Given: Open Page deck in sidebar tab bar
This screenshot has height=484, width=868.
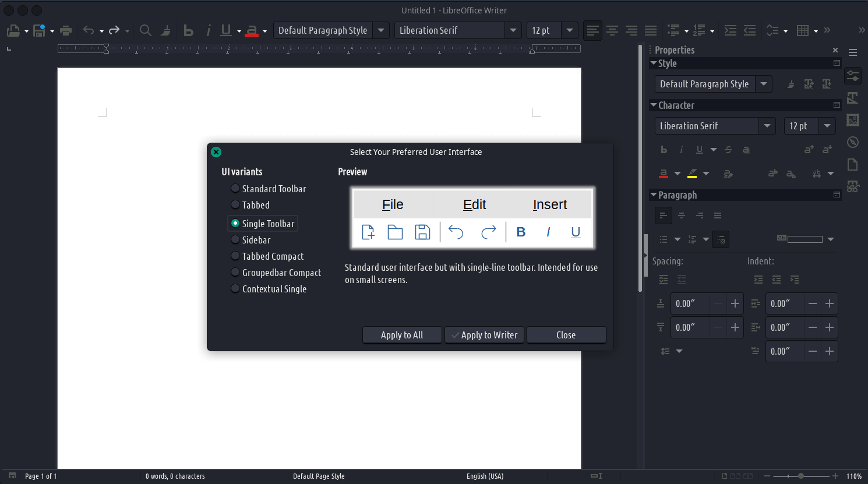Looking at the screenshot, I should pyautogui.click(x=853, y=164).
